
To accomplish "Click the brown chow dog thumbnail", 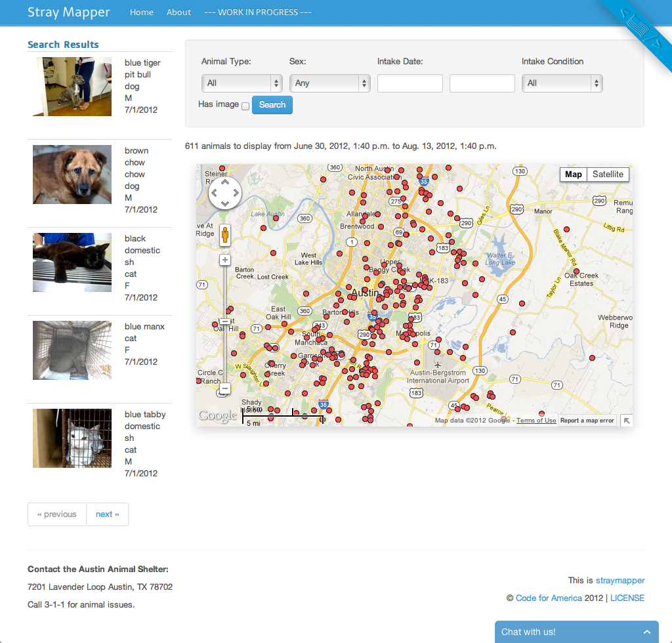I will 72,175.
